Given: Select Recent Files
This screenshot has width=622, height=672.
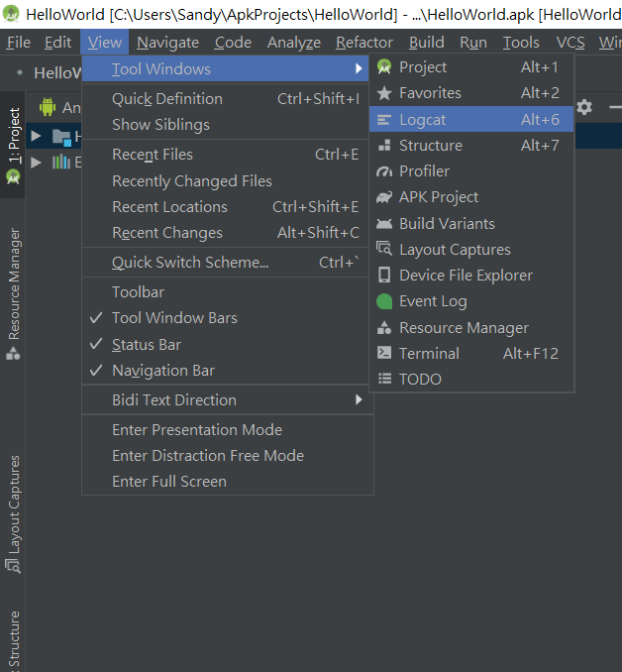Looking at the screenshot, I should coord(225,155).
